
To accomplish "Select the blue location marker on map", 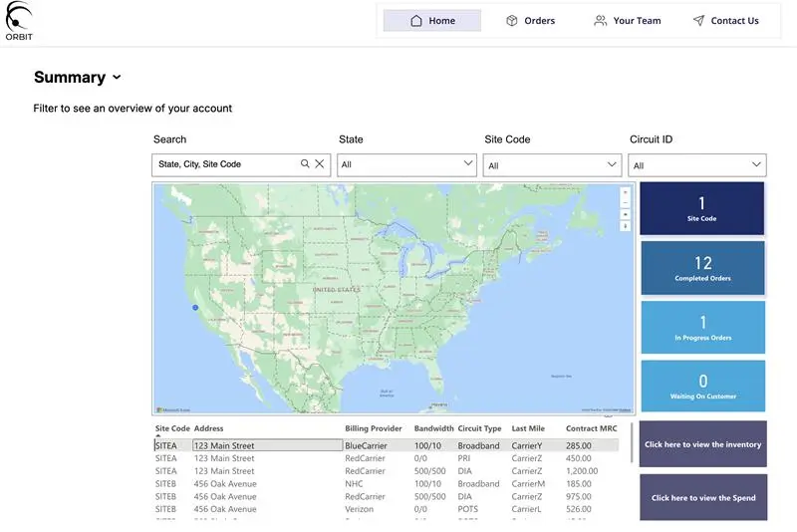I will (195, 308).
